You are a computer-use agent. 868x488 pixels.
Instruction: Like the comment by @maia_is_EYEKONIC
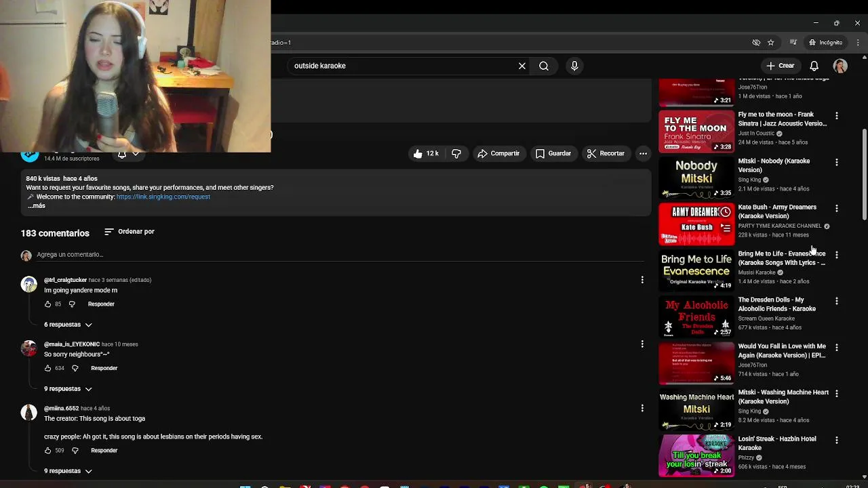[x=48, y=368]
